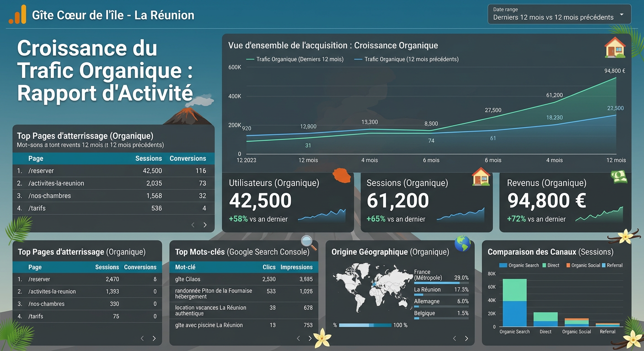This screenshot has width=644, height=351.
Task: Click the flower icon near the Referral bars
Action: [633, 339]
